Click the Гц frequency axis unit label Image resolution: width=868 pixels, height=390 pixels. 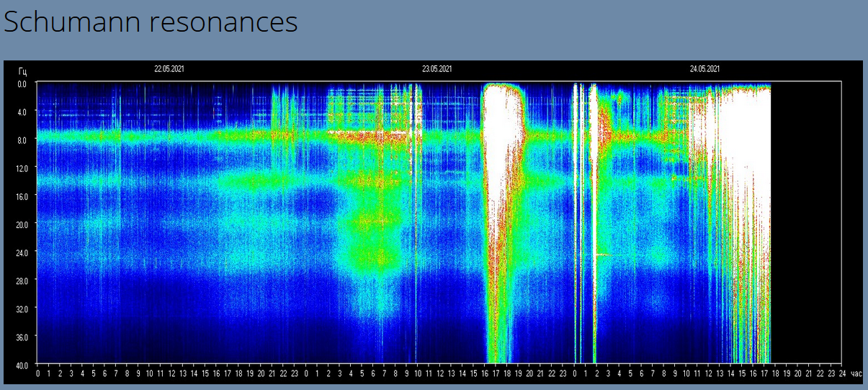click(23, 71)
